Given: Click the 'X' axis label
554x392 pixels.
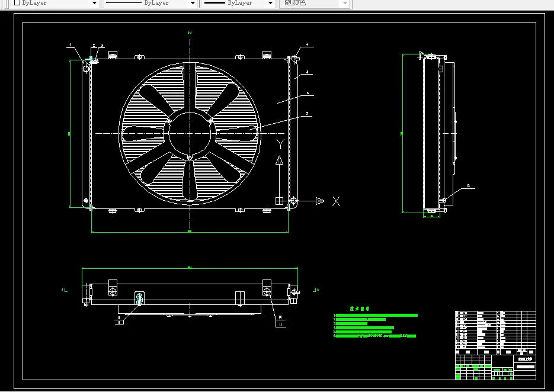Looking at the screenshot, I should (337, 201).
